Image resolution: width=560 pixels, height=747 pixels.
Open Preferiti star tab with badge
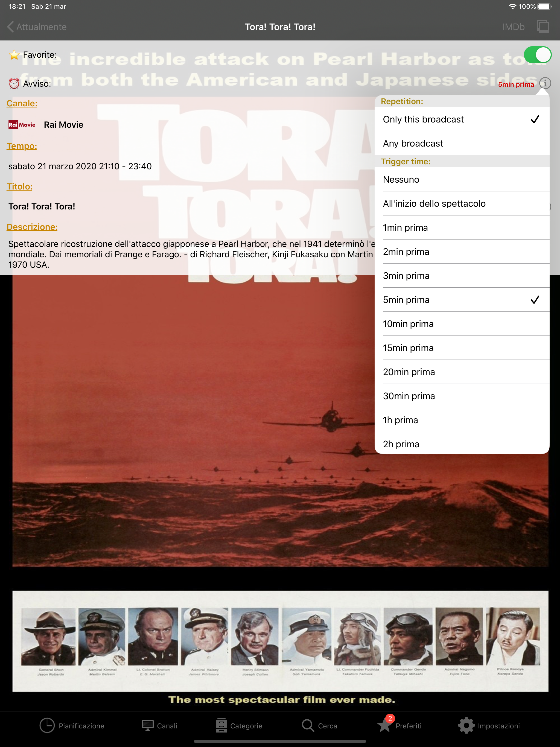pos(399,725)
